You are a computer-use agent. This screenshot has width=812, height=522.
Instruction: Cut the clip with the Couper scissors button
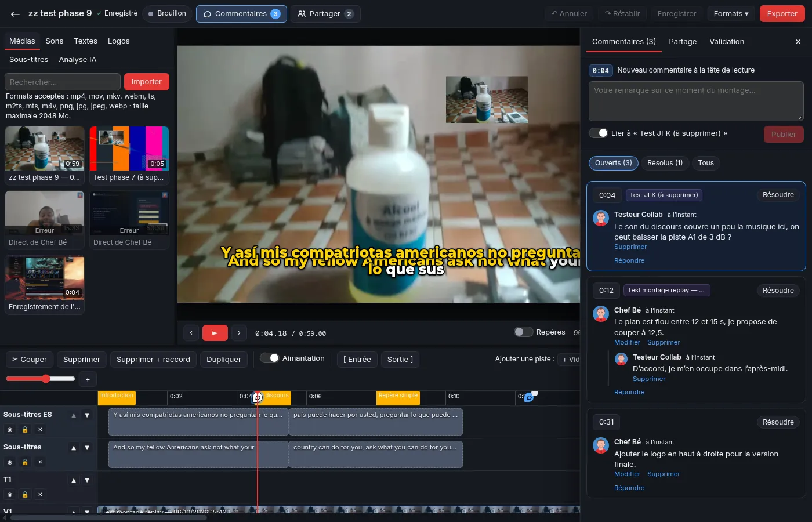30,360
